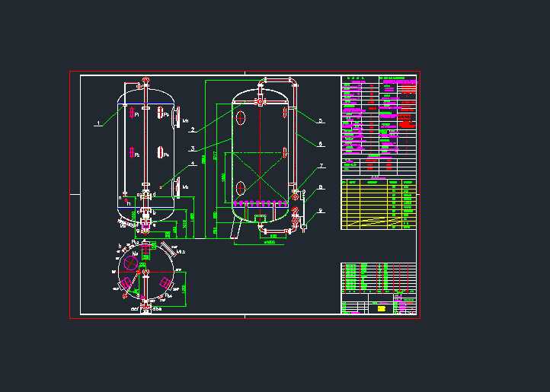Viewport: 550px width, 392px height.
Task: Pick the M2 manhole label on elevation view
Action: pyautogui.click(x=185, y=187)
